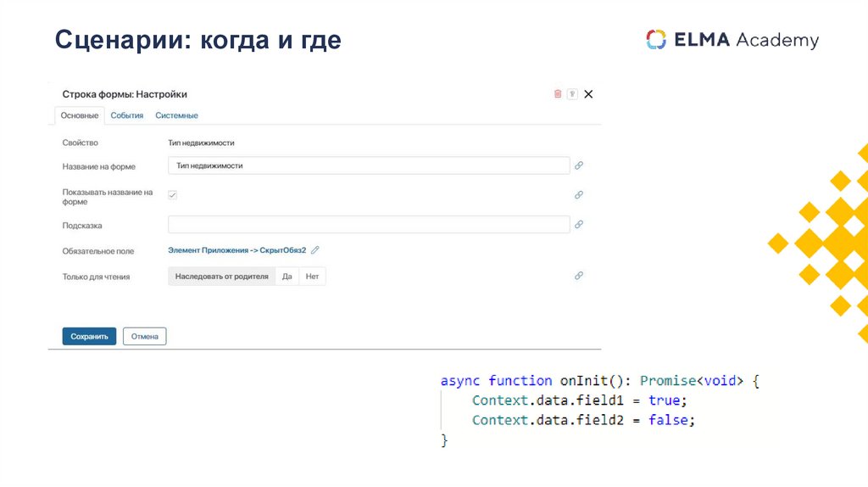868x487 pixels.
Task: Click pencil edit icon after 'СкрытОбяз2'
Action: coord(315,250)
